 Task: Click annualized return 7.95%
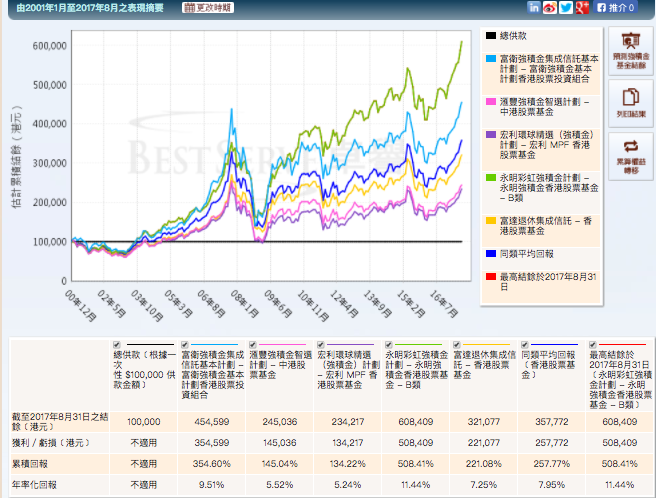click(x=551, y=485)
